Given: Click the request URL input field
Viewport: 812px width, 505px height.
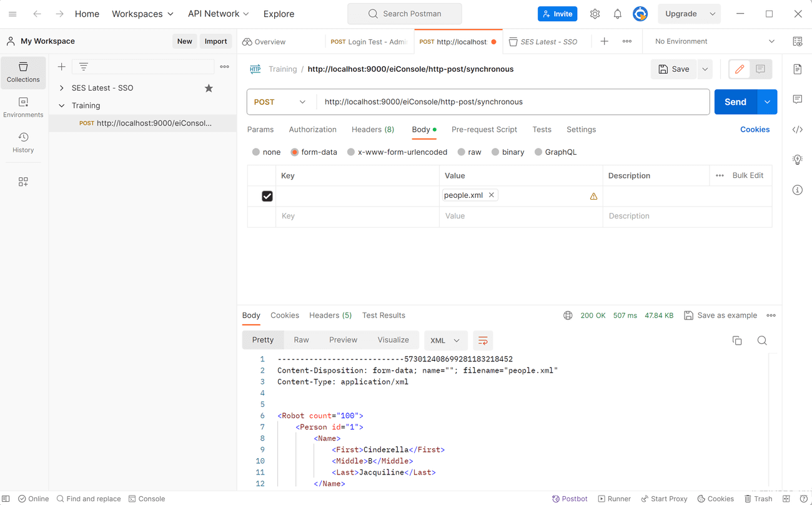Looking at the screenshot, I should [513, 102].
